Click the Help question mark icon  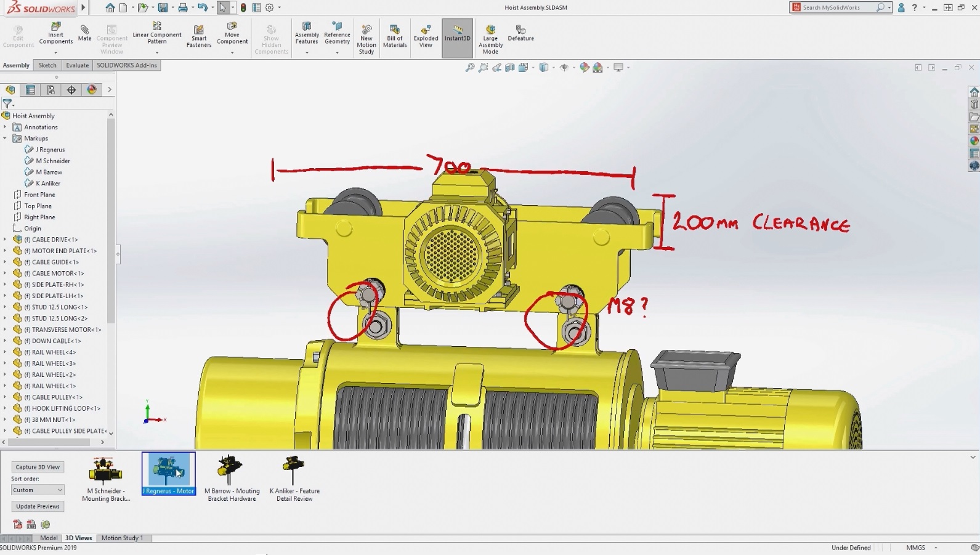pos(915,7)
